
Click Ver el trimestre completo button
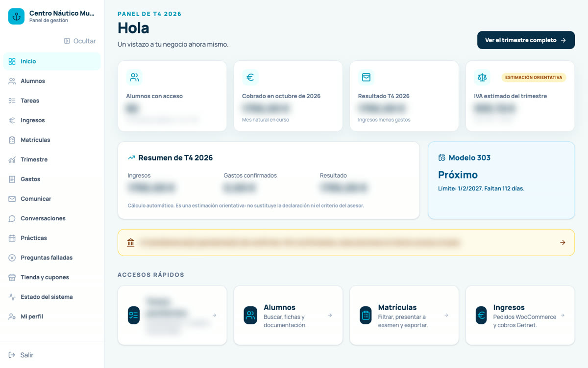click(526, 40)
